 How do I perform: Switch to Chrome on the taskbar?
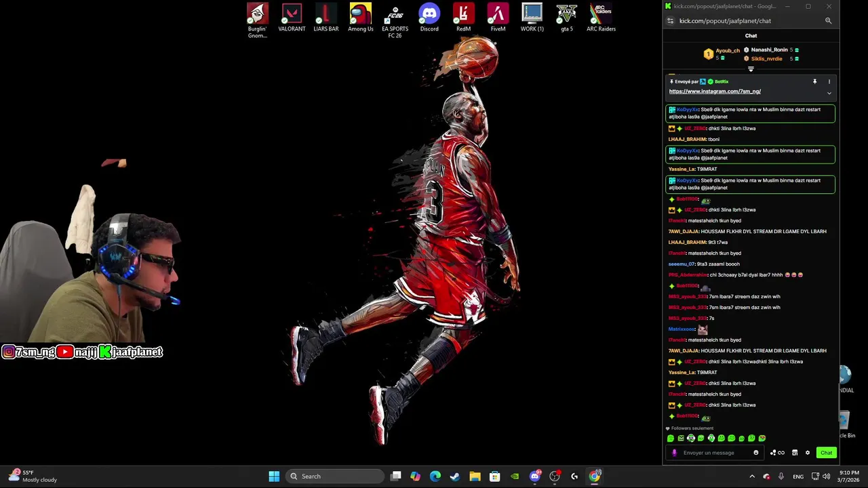pos(595,476)
